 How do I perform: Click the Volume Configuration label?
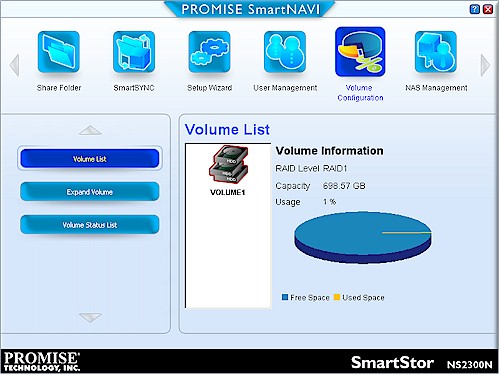pyautogui.click(x=360, y=93)
